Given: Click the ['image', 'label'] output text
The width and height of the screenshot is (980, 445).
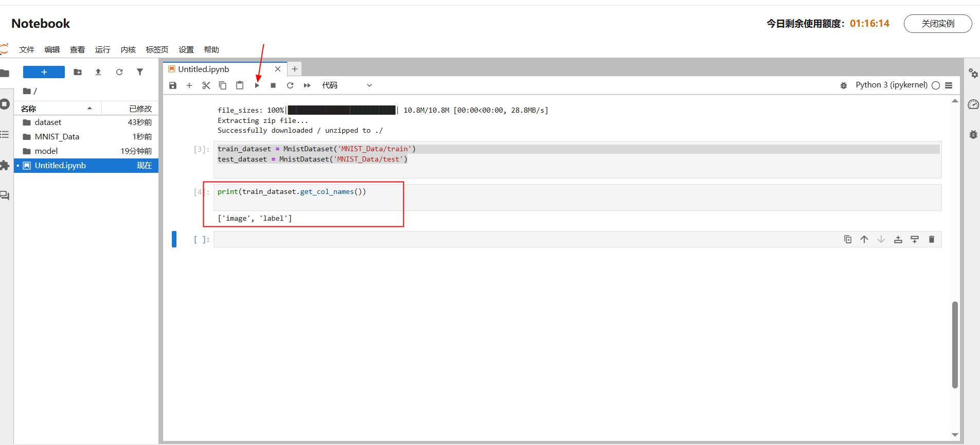Looking at the screenshot, I should (255, 219).
